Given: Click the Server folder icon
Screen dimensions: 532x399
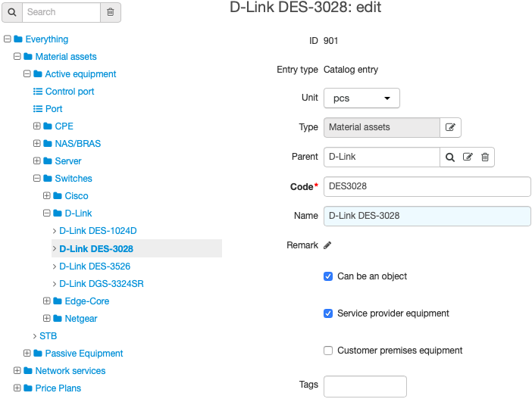Looking at the screenshot, I should click(x=48, y=161).
